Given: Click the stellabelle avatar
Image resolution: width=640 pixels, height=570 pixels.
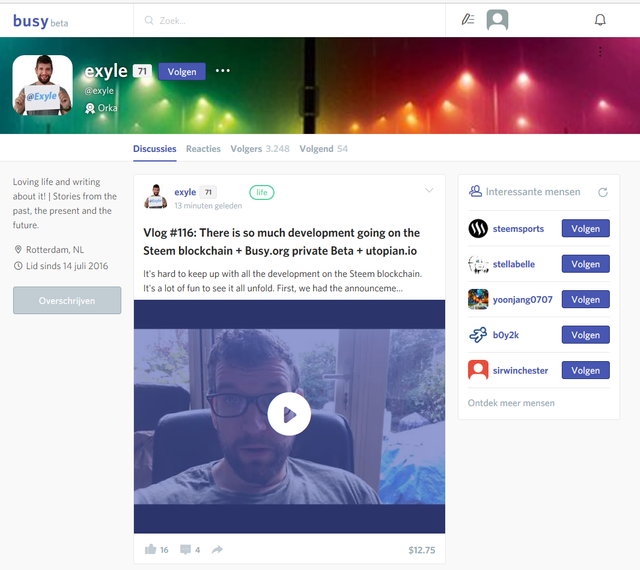Looking at the screenshot, I should [x=478, y=264].
